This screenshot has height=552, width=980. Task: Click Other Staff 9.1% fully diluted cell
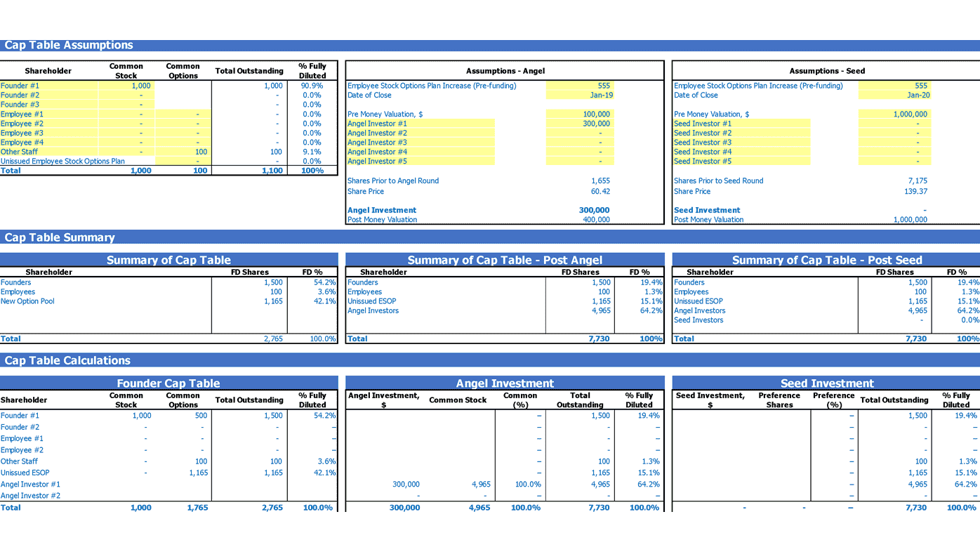312,152
